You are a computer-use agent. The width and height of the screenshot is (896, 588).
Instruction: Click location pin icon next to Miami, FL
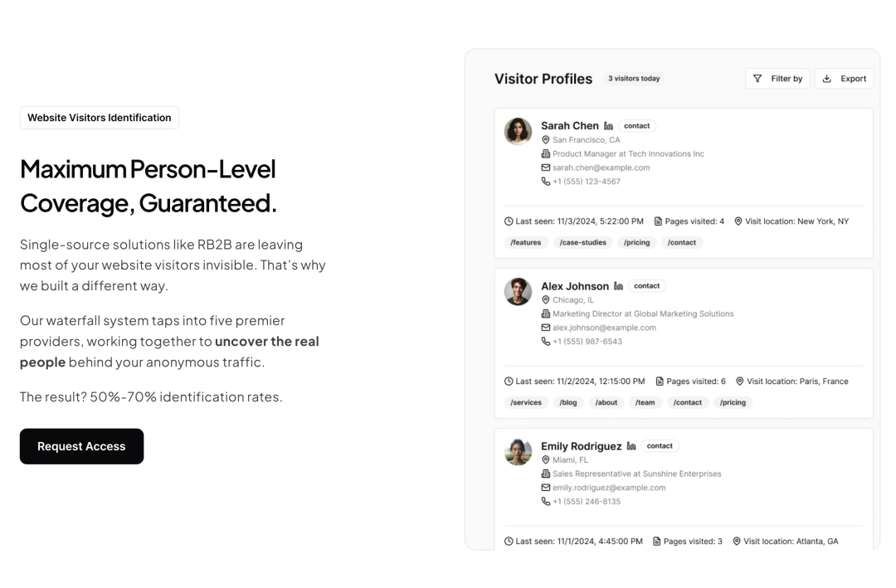[546, 459]
